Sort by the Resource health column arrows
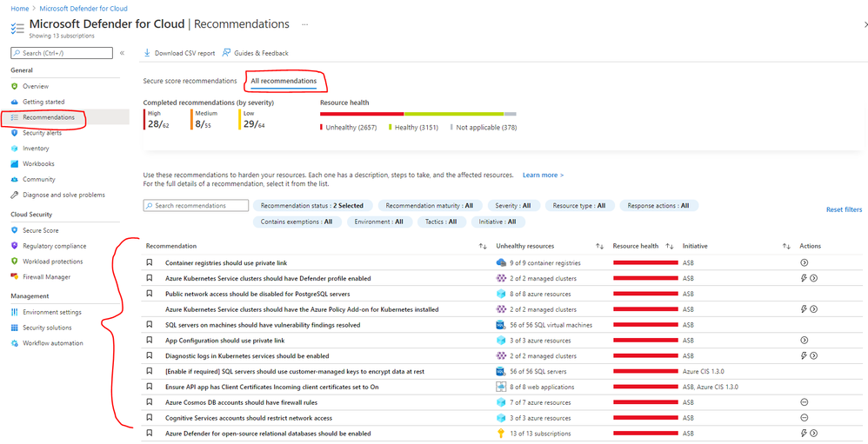 [x=670, y=246]
